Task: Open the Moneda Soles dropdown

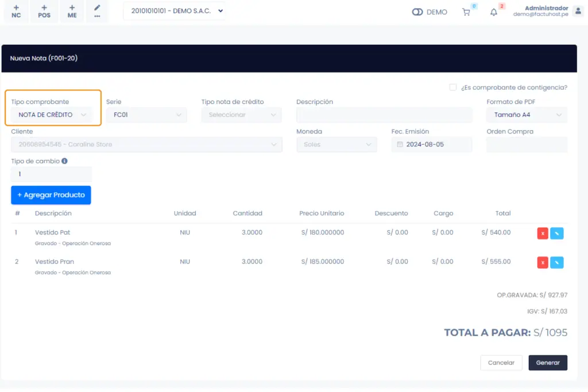Action: 336,144
